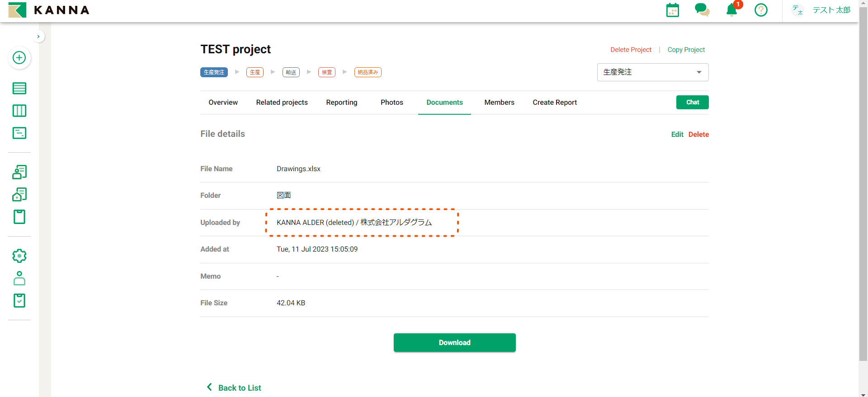Click the plus icon in sidebar
Screen dimensions: 868x397
pyautogui.click(x=19, y=58)
